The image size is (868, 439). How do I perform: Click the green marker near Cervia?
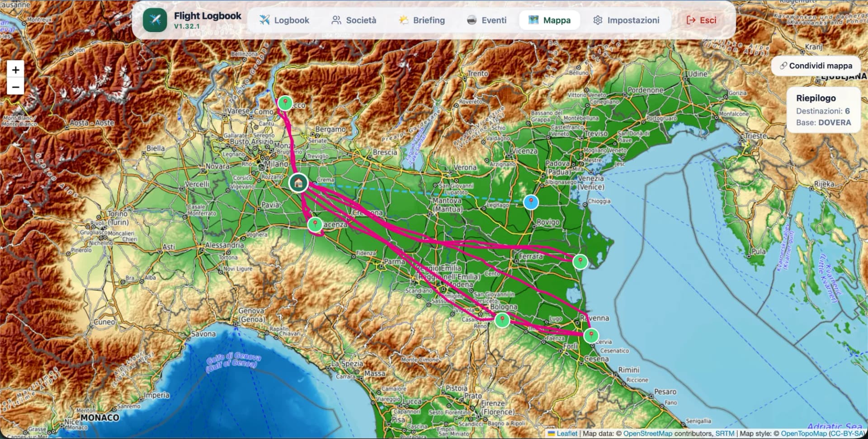coord(591,336)
